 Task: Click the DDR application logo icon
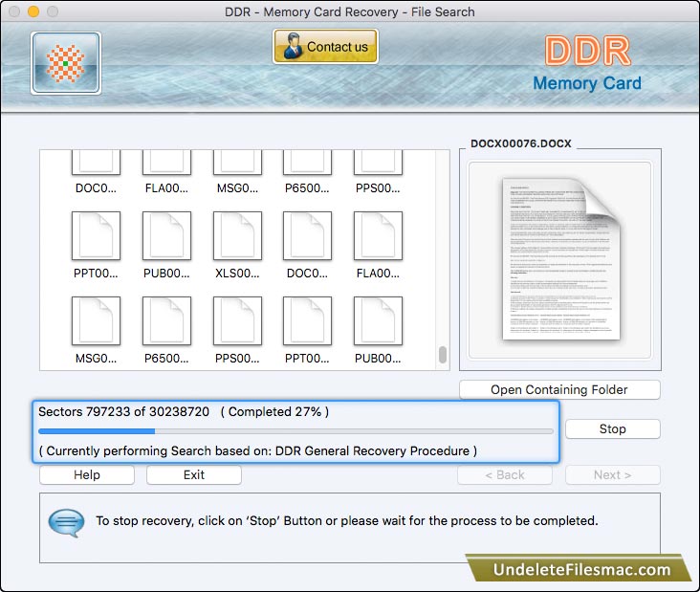coord(66,63)
